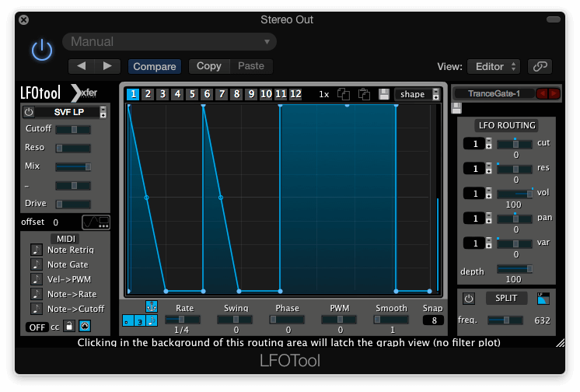Viewport: 580px width, 392px height.
Task: Click the Swing slider
Action: pyautogui.click(x=235, y=320)
